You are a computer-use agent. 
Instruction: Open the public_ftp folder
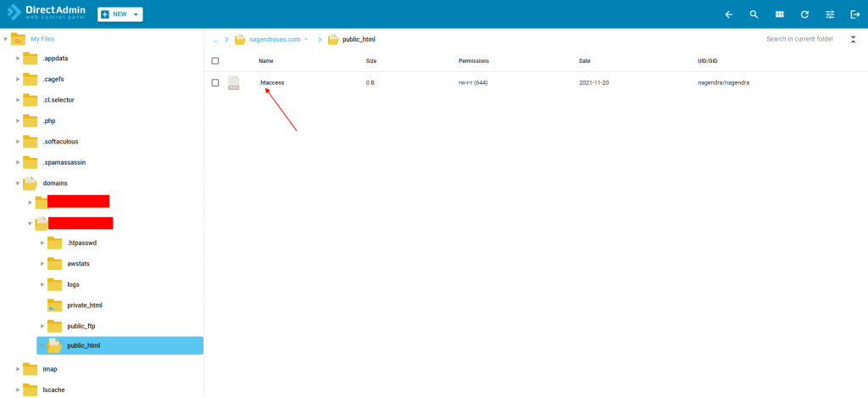(81, 326)
